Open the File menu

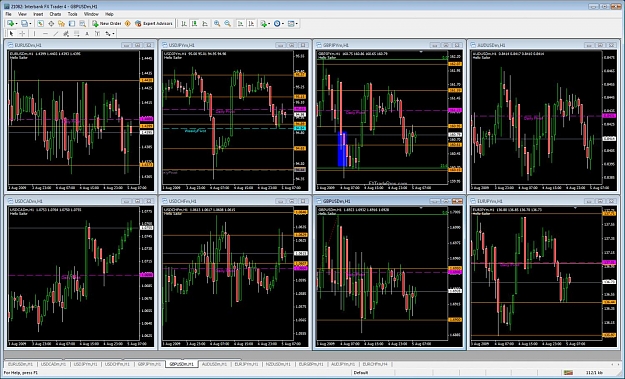coord(8,14)
